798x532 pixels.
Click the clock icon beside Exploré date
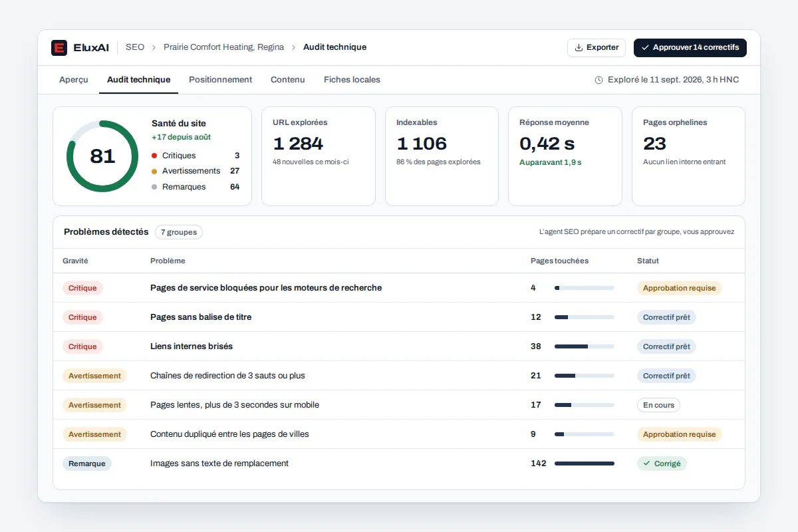[598, 80]
